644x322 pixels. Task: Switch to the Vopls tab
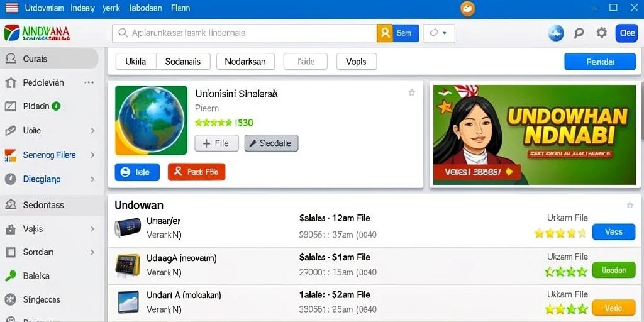pyautogui.click(x=356, y=62)
